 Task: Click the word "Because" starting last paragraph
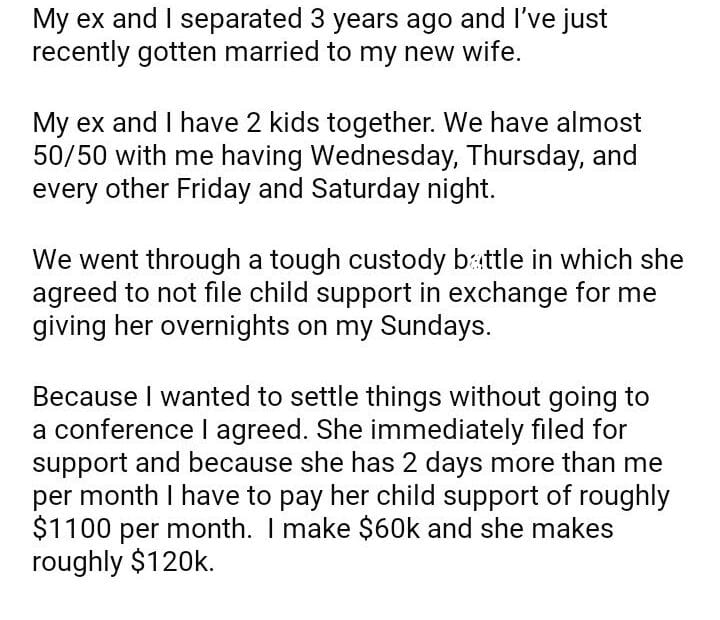click(79, 398)
